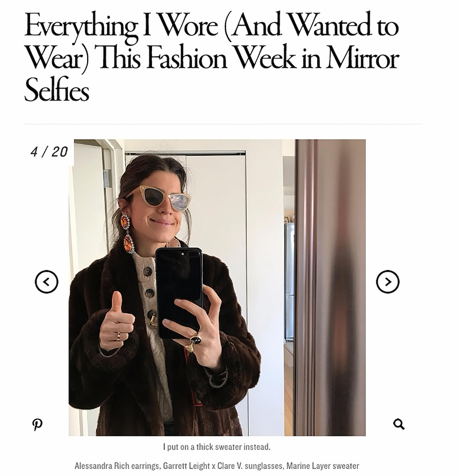460x476 pixels.
Task: Select the slide counter showing 4 / 20
Action: click(x=48, y=152)
